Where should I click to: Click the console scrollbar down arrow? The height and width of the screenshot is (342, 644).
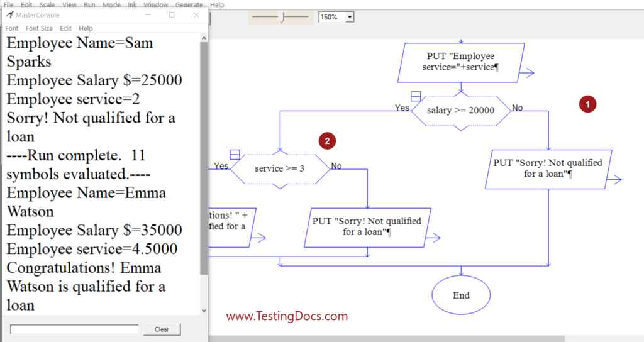[203, 311]
